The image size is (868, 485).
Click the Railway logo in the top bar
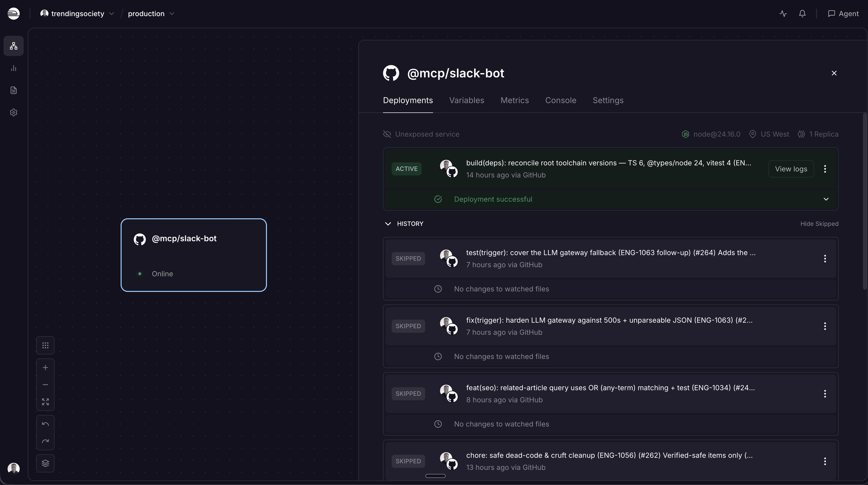pos(13,13)
